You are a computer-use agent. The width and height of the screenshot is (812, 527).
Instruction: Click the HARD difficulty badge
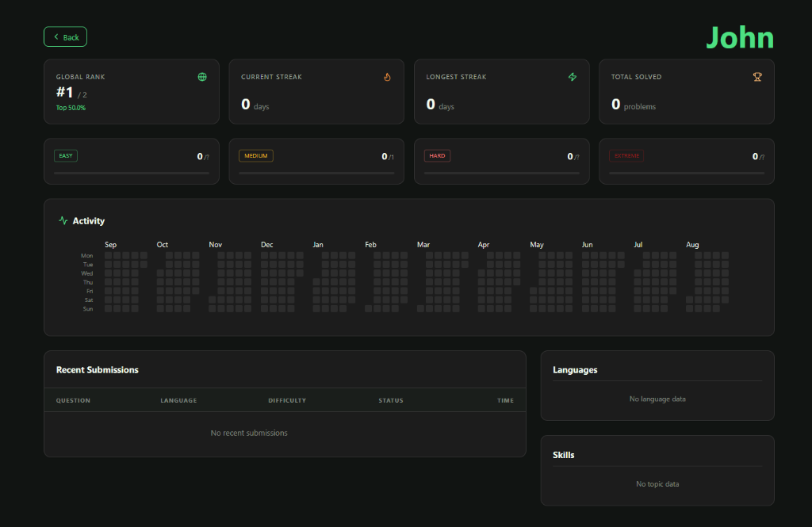(437, 156)
